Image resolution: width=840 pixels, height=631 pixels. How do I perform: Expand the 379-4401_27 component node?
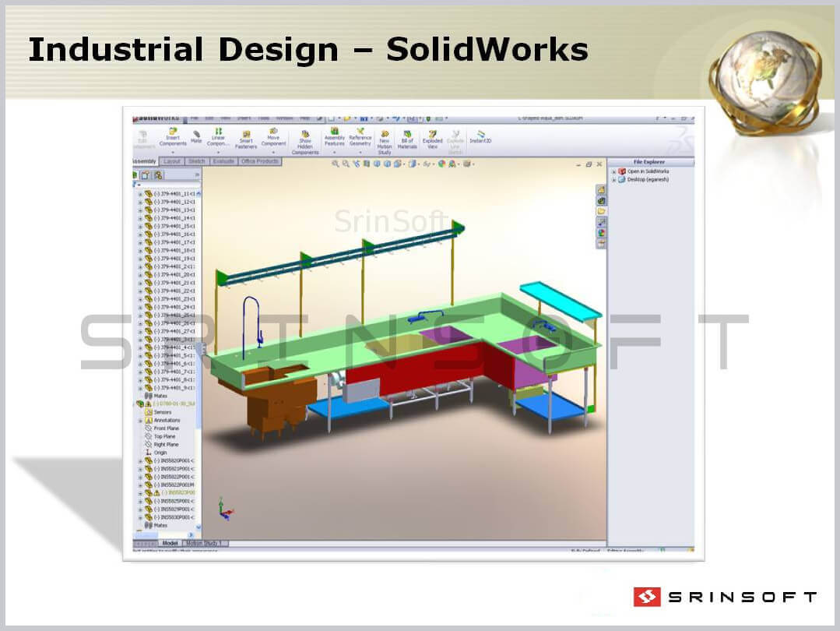pos(140,332)
